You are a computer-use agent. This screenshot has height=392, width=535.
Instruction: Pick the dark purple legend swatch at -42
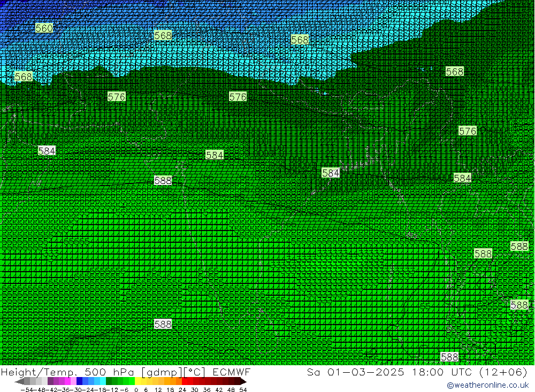point(50,381)
